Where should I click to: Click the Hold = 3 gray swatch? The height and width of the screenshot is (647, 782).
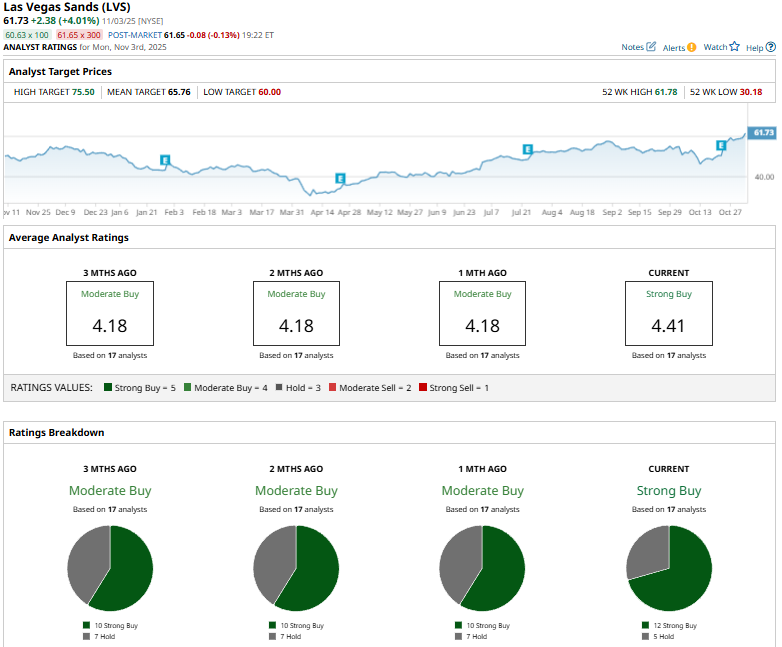[x=270, y=387]
